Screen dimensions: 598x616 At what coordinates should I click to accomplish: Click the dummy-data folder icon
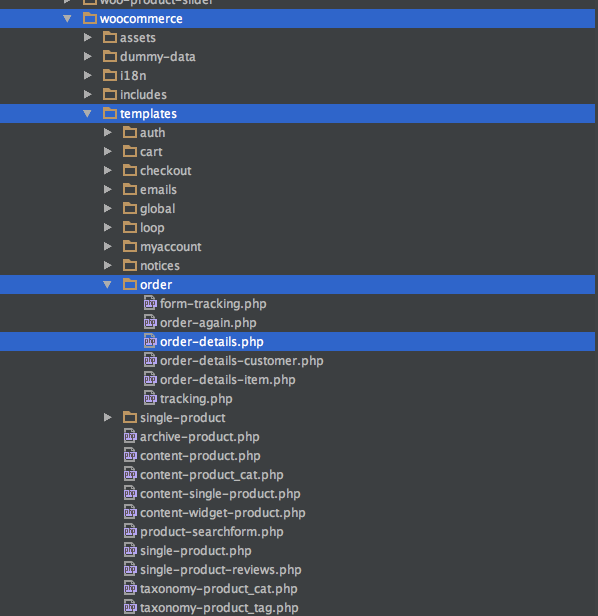(x=110, y=56)
